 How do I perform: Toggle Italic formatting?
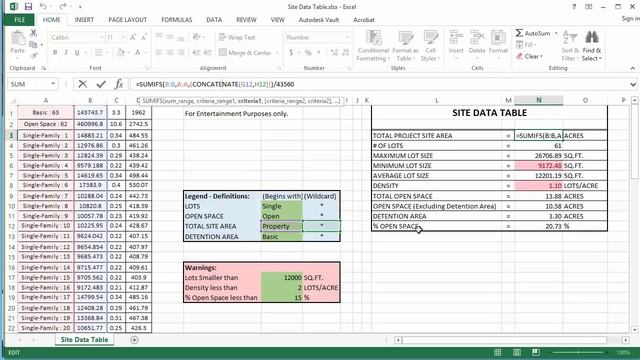(x=66, y=52)
